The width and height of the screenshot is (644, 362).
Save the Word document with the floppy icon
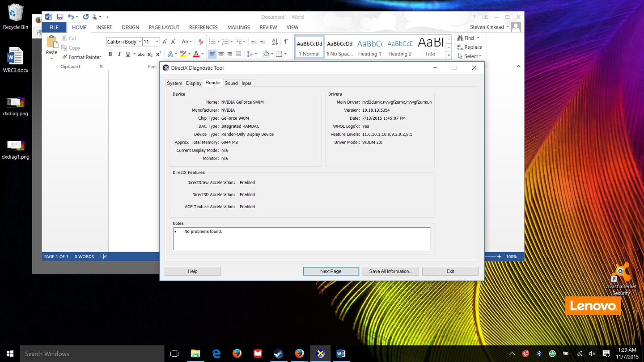click(59, 17)
